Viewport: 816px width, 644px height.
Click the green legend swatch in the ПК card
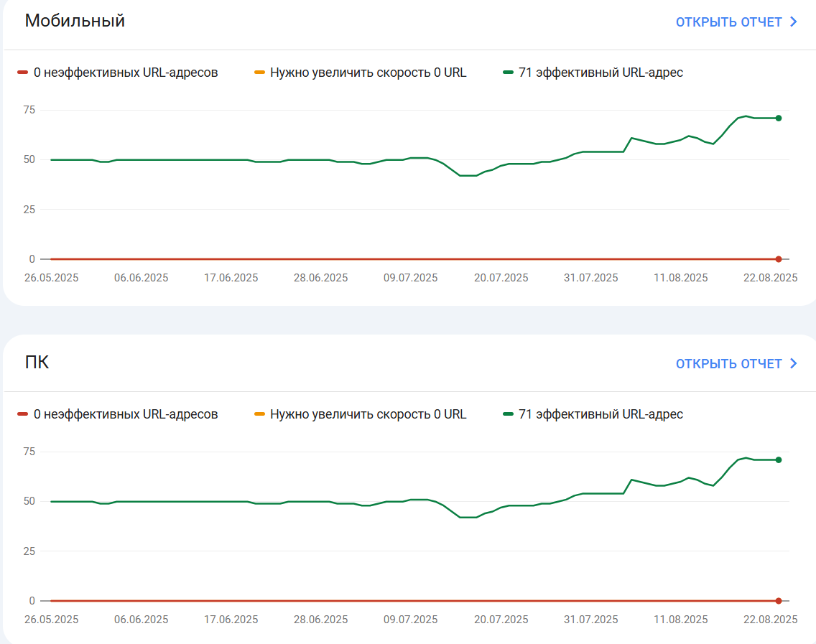[509, 414]
